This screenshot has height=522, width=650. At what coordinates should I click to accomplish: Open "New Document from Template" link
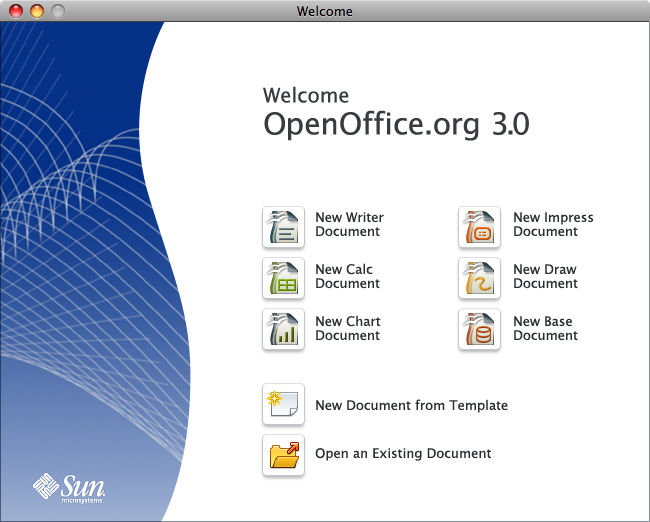pyautogui.click(x=411, y=406)
